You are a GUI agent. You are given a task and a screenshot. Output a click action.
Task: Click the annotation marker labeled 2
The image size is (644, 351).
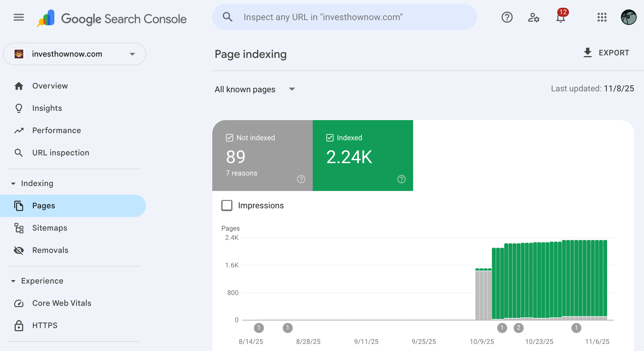click(x=518, y=328)
